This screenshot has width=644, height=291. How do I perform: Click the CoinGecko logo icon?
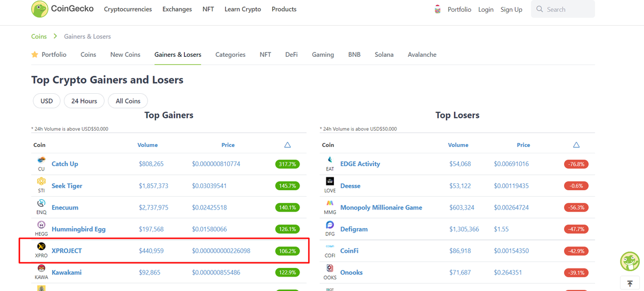pos(40,9)
